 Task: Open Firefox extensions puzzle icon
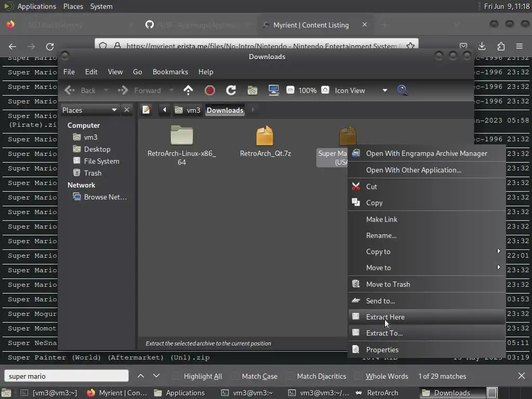point(501,46)
